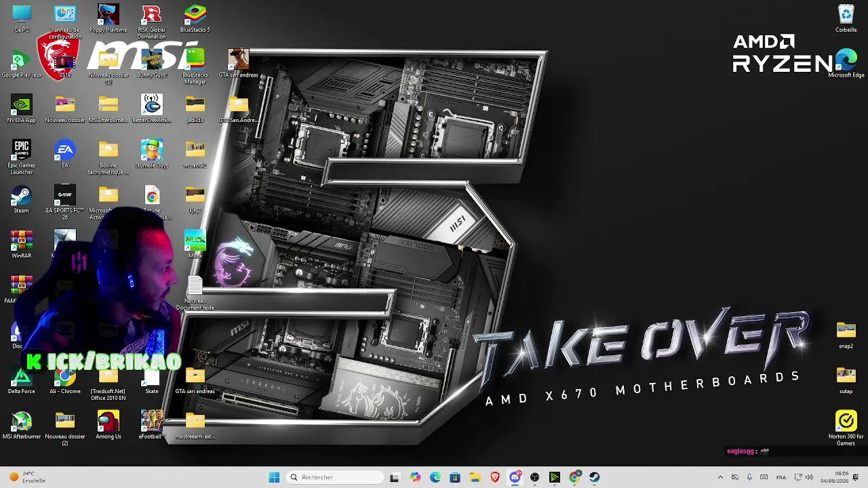Launch Among Us from the desktop
This screenshot has height=488, width=868.
coord(108,426)
